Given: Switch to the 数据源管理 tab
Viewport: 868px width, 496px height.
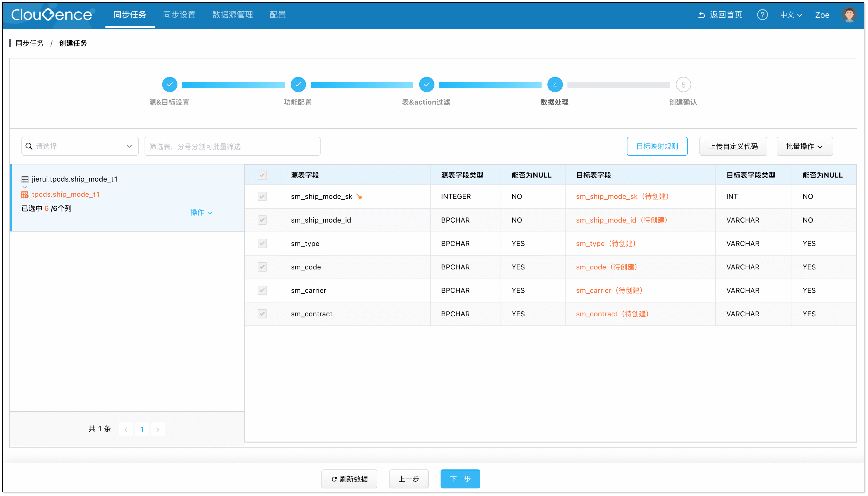Looking at the screenshot, I should pyautogui.click(x=232, y=15).
